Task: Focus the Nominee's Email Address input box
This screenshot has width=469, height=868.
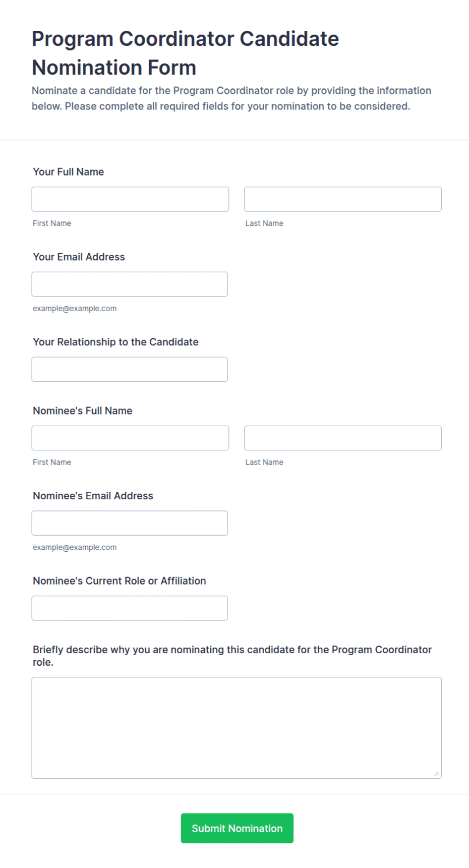Action: click(130, 523)
